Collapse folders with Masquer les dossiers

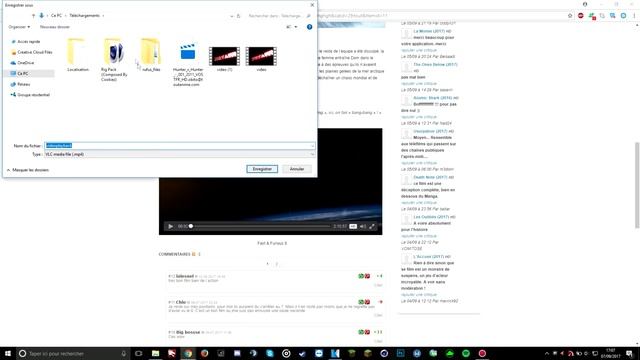click(x=28, y=170)
